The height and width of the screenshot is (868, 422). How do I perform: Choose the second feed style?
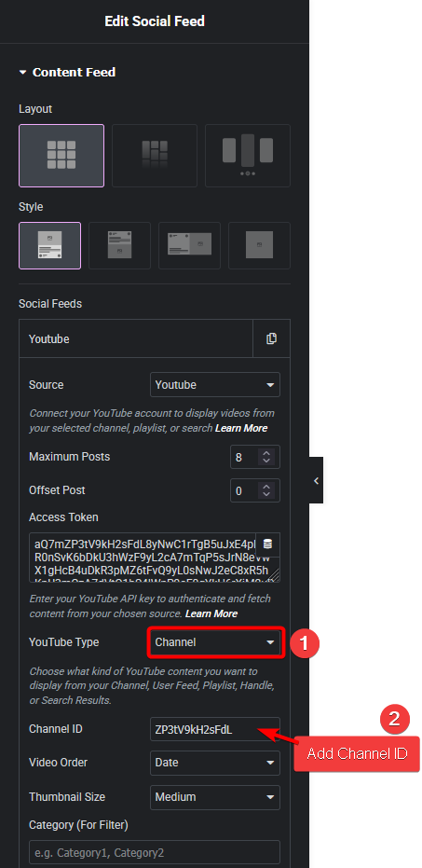coord(119,246)
